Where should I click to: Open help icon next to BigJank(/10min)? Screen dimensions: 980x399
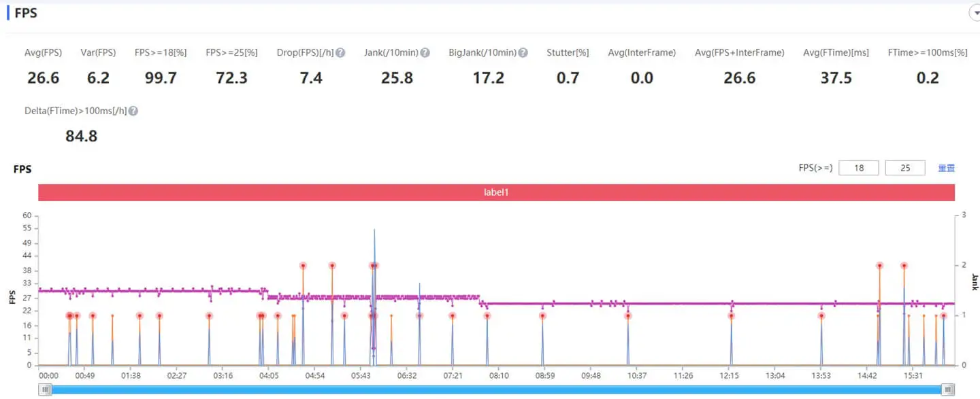click(x=523, y=53)
